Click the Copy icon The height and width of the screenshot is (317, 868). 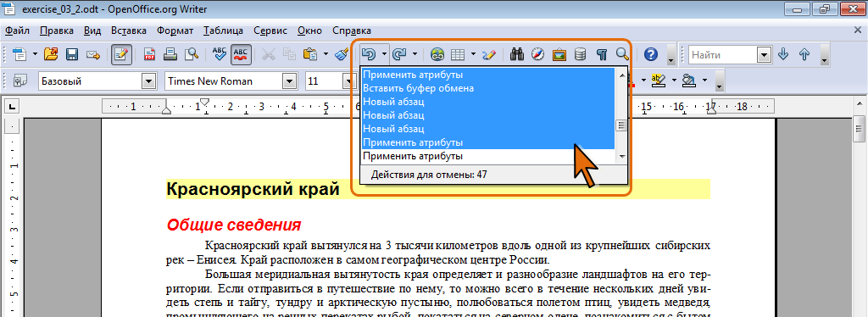290,54
